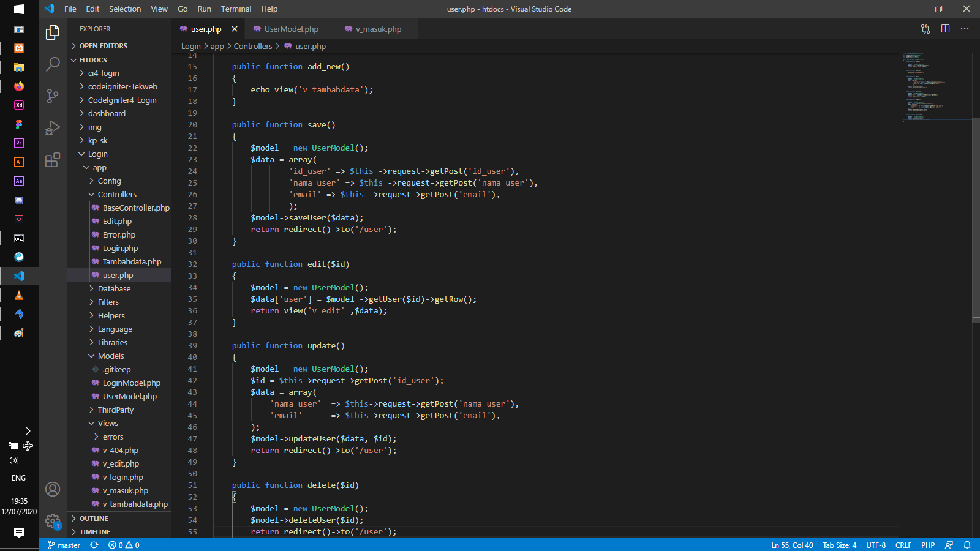This screenshot has height=551, width=980.
Task: Open Firefox from the taskbar
Action: [x=19, y=86]
